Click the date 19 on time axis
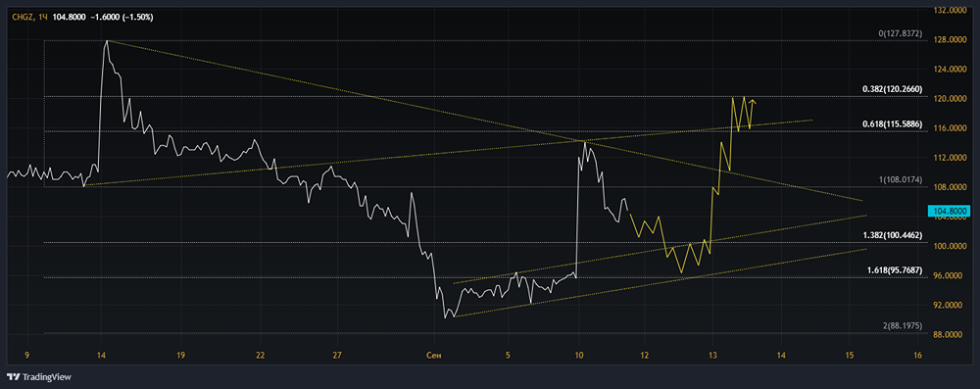980x389 pixels. click(x=180, y=356)
